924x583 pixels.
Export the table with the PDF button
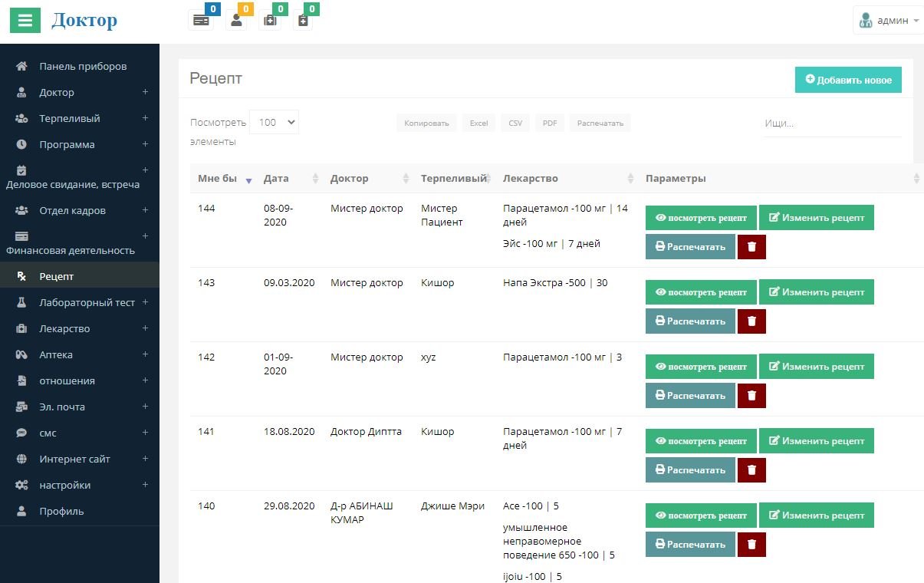(x=550, y=123)
